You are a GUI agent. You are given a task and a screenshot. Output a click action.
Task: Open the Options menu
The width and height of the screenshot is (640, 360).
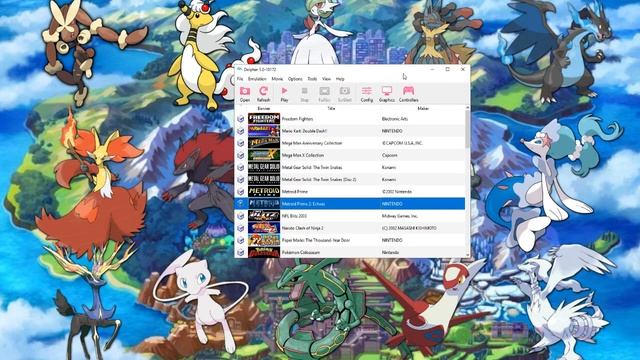295,79
